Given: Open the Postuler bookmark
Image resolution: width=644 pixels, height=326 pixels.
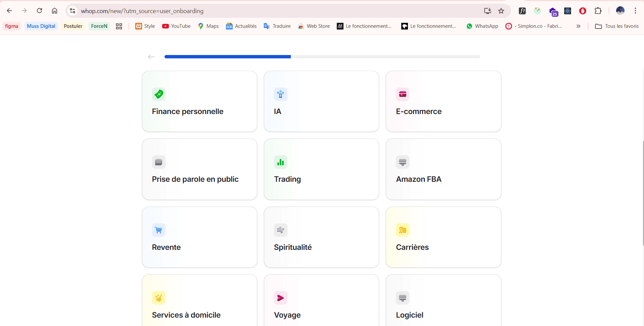Looking at the screenshot, I should [73, 26].
